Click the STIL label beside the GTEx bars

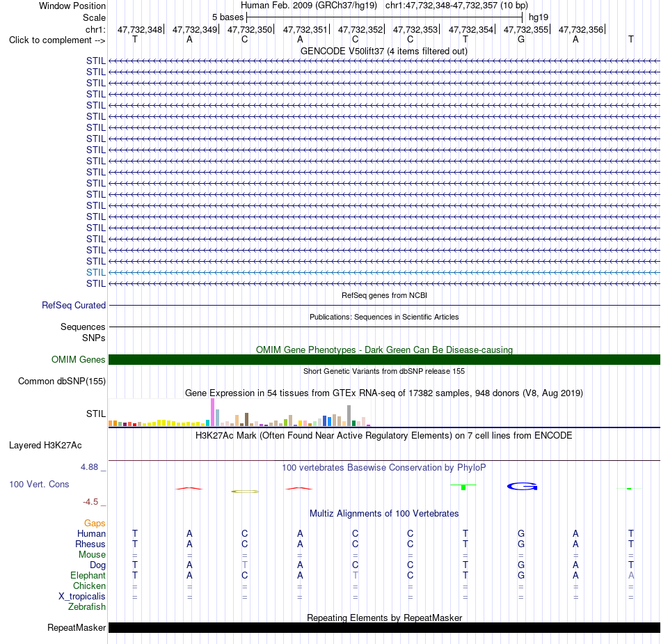[x=96, y=414]
